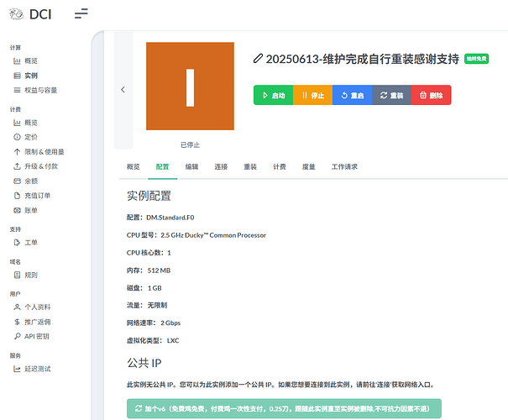This screenshot has height=420, width=508.
Task: Open 限制 & 使用量 page
Action: coord(39,152)
